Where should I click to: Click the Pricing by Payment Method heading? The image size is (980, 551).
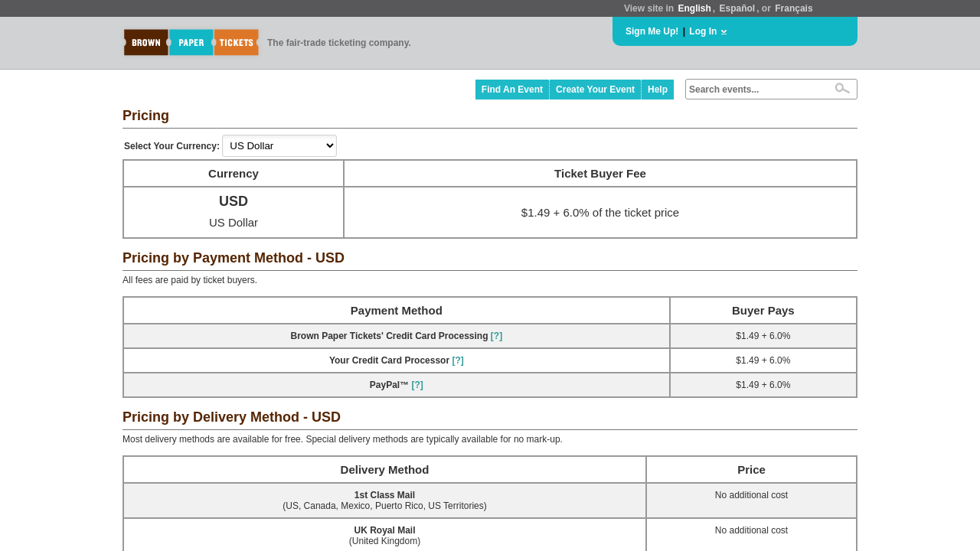click(234, 258)
